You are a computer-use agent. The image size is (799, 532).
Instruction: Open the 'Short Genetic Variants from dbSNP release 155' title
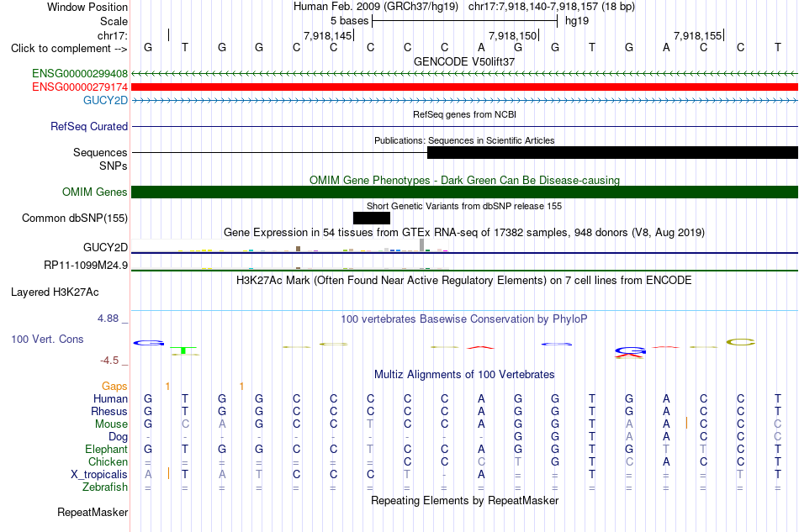pos(464,206)
